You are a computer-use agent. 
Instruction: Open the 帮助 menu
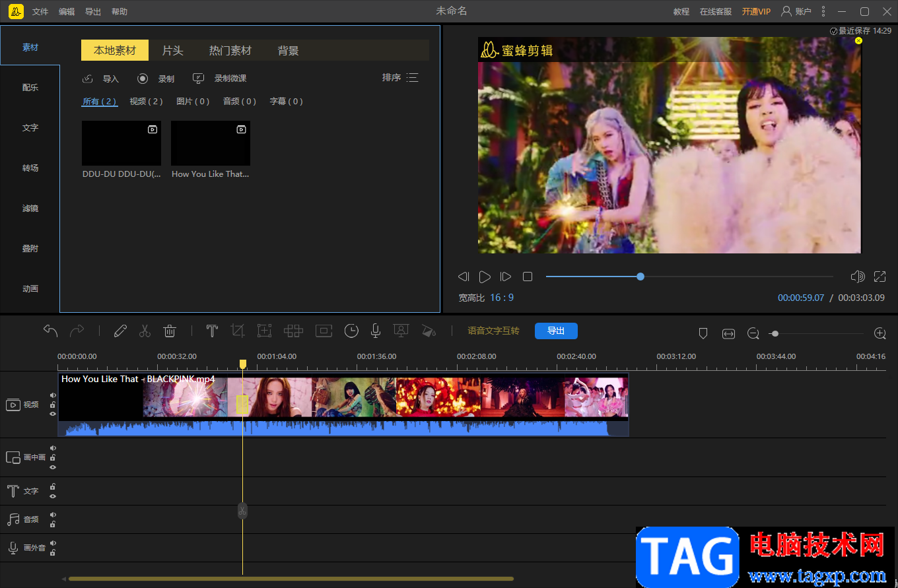click(x=120, y=12)
